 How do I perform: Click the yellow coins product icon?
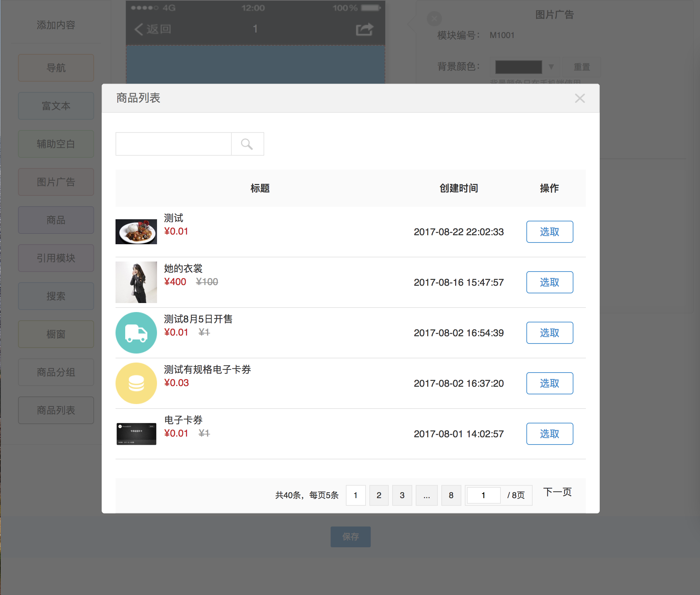[136, 383]
